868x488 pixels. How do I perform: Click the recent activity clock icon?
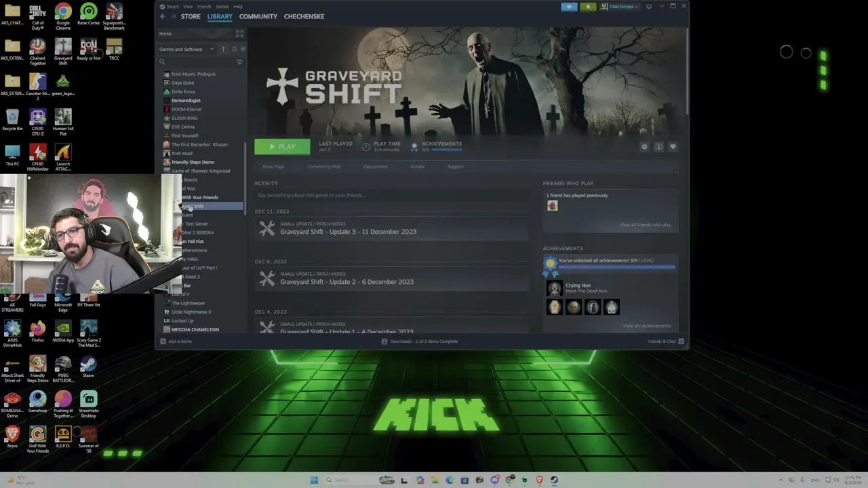(x=234, y=49)
